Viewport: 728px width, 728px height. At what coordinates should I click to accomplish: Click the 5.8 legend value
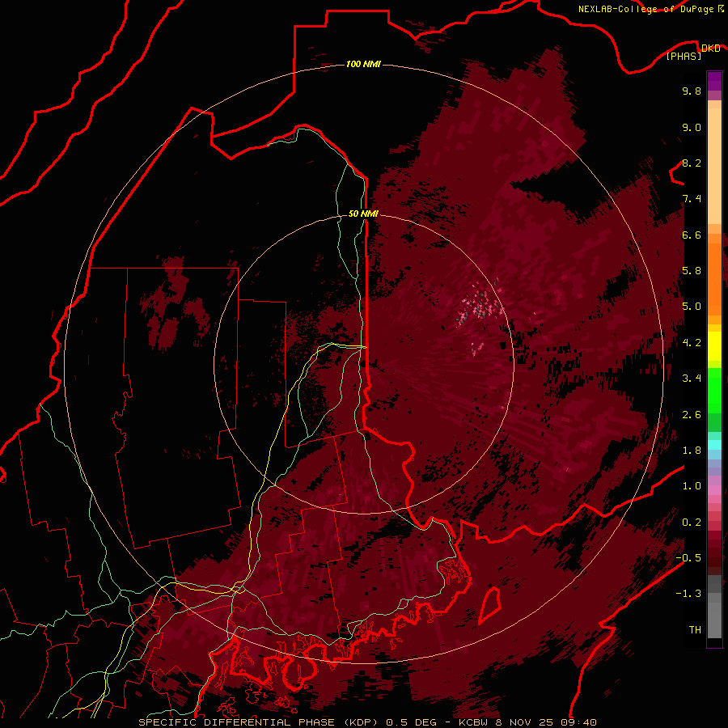point(692,270)
